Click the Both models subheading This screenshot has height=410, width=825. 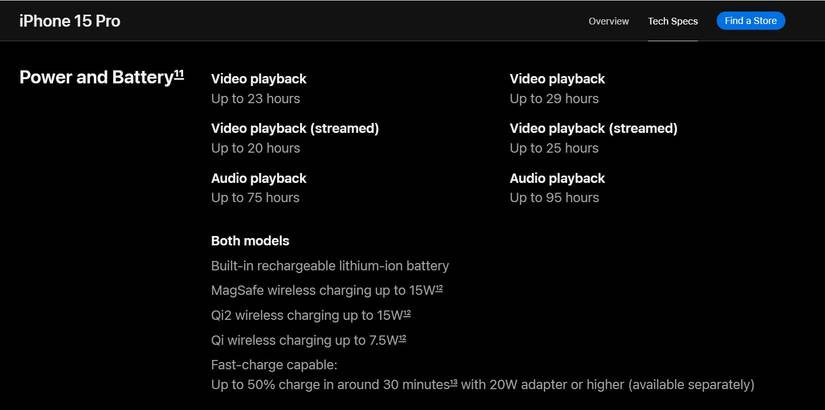(250, 241)
